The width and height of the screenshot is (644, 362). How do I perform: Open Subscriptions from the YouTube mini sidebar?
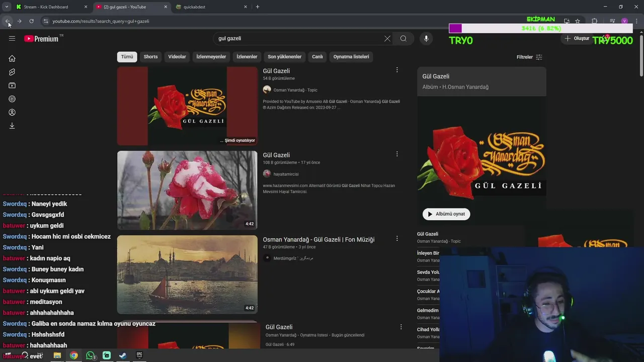click(x=12, y=85)
